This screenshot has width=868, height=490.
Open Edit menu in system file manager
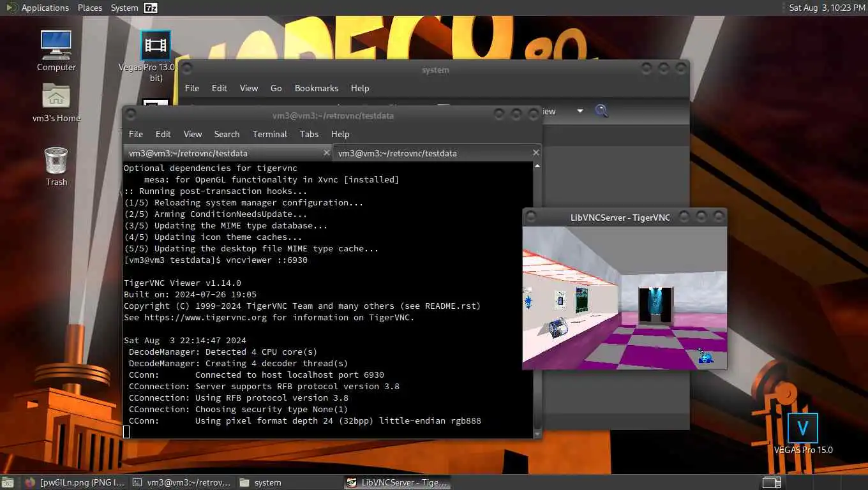(220, 88)
